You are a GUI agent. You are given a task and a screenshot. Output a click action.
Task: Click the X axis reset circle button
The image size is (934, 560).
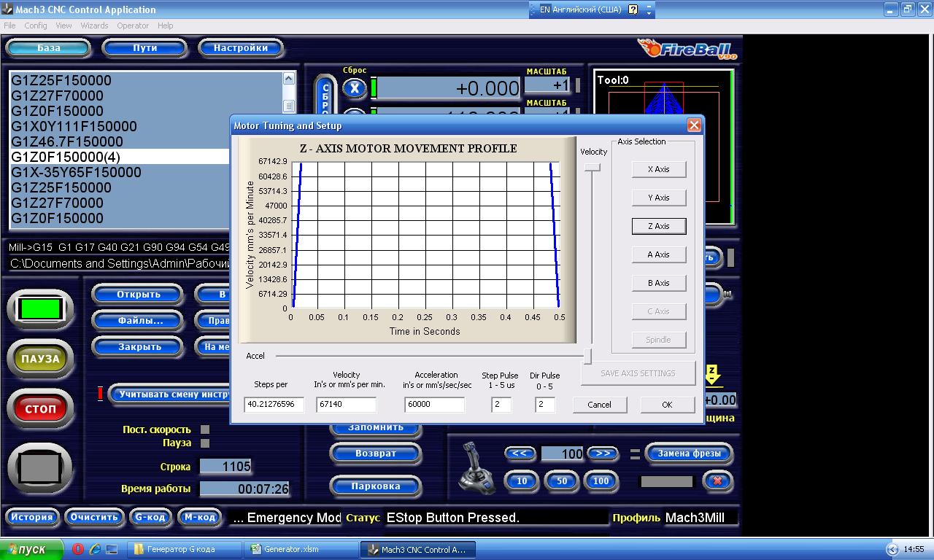click(354, 88)
